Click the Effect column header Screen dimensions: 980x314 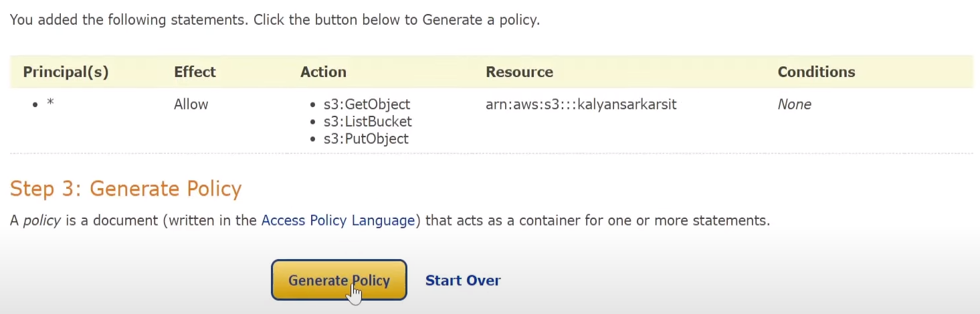(195, 72)
